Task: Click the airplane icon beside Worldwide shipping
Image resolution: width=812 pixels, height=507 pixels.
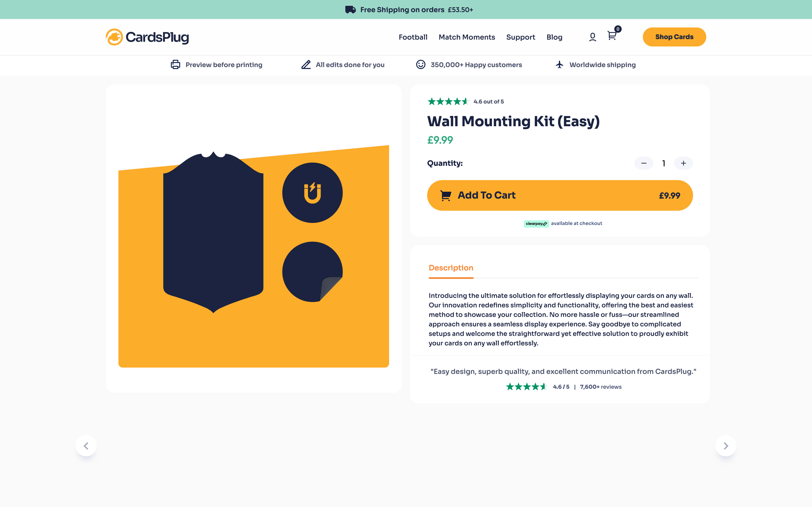Action: [559, 65]
